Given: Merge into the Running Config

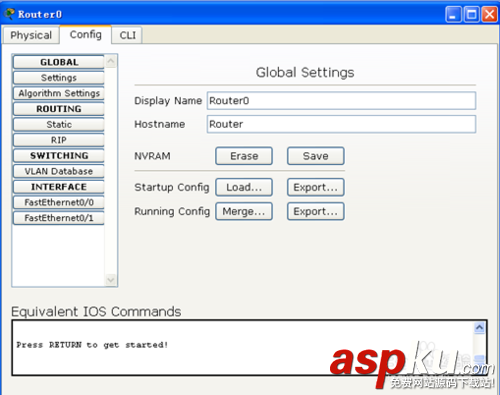Looking at the screenshot, I should tap(244, 211).
